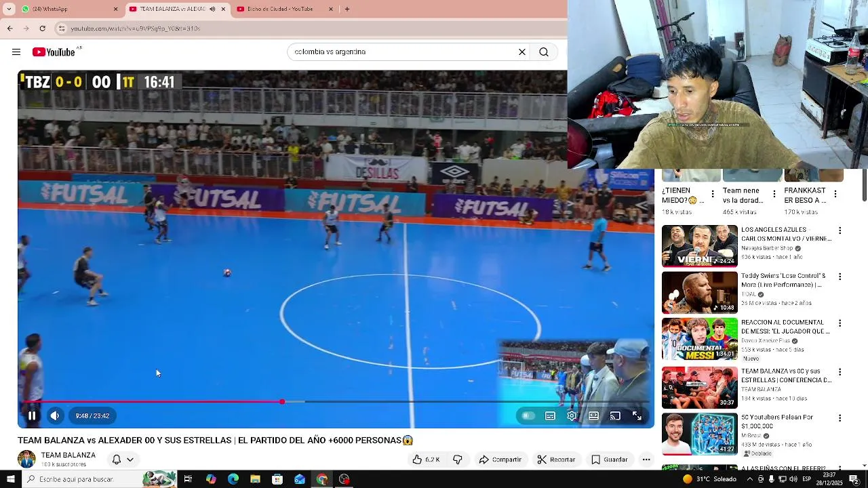This screenshot has height=488, width=868.
Task: Open video player settings gear
Action: [x=572, y=416]
